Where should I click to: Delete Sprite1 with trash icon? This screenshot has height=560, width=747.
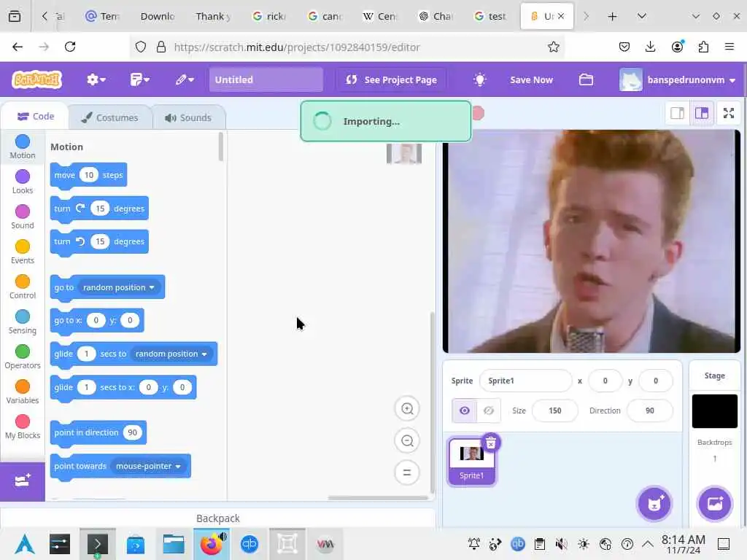[491, 443]
